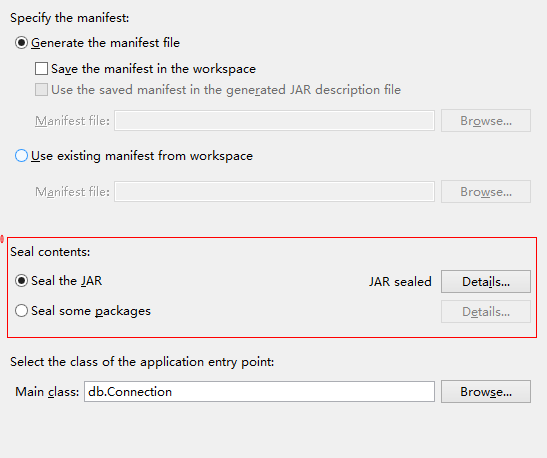Browse for the Main class entry point
547x458 pixels.
[x=486, y=392]
